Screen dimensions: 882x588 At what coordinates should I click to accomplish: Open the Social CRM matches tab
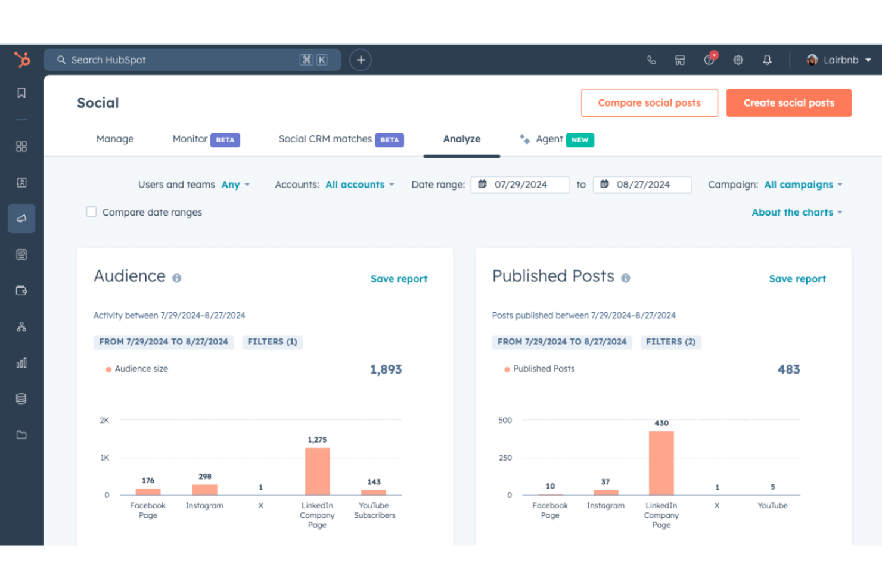pos(324,139)
